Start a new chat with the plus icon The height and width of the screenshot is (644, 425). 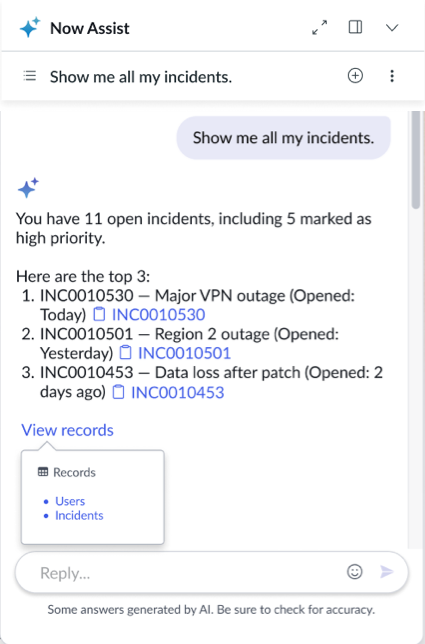tap(355, 76)
